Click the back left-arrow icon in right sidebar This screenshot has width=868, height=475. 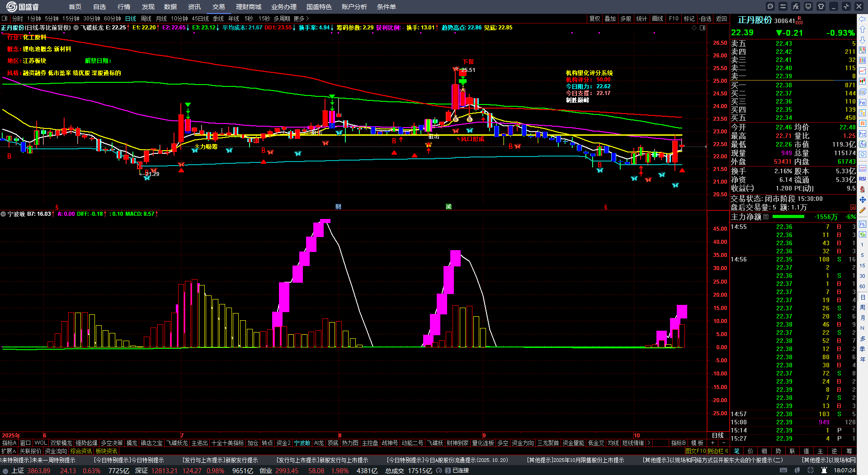tap(863, 19)
